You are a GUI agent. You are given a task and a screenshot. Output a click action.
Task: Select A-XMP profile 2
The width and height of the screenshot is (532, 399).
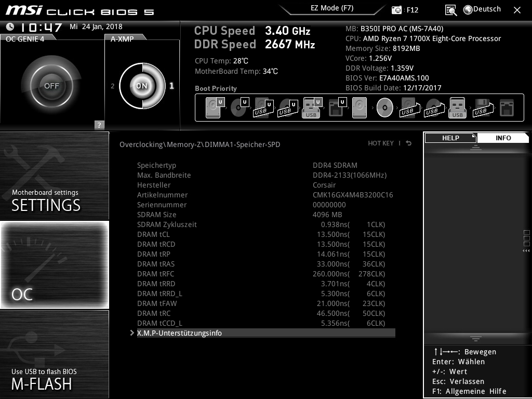[113, 86]
